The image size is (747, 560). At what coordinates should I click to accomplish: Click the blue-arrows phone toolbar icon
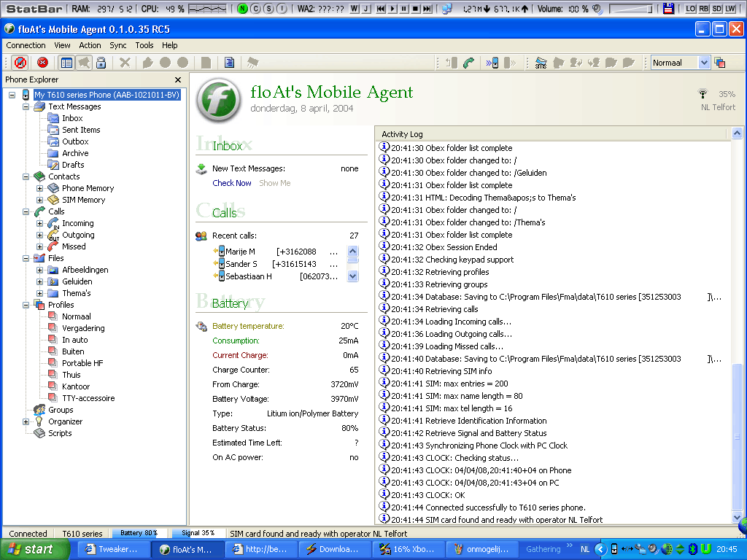click(x=492, y=63)
